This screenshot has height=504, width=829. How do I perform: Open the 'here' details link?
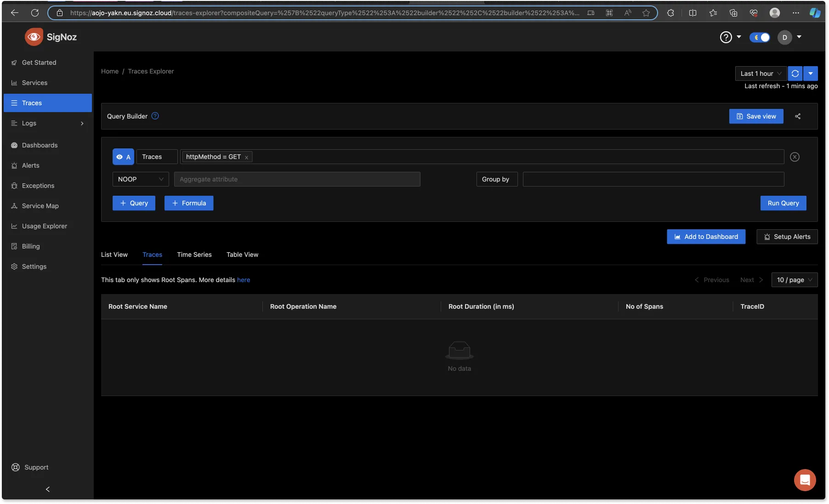tap(244, 280)
